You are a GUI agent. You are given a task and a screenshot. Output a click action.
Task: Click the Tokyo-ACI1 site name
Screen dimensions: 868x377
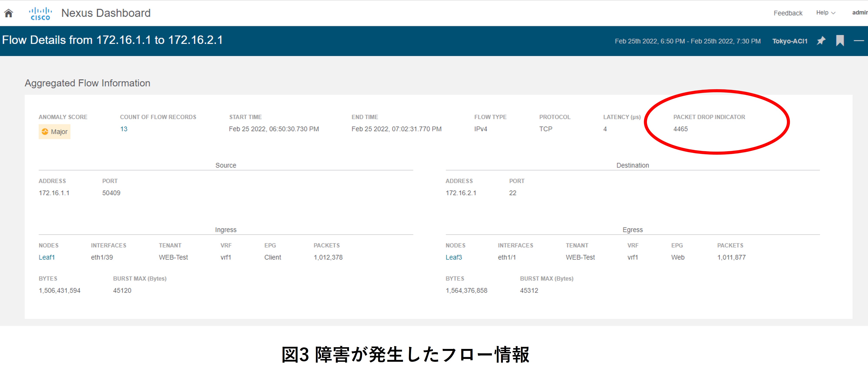(x=790, y=41)
